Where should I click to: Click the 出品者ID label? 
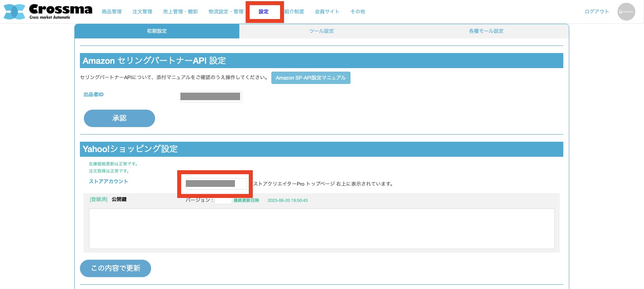[93, 94]
